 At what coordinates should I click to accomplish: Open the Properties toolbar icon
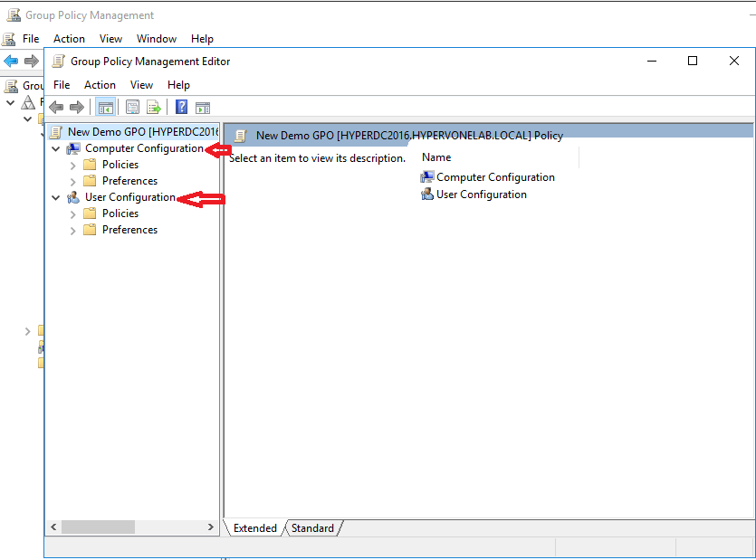click(132, 106)
